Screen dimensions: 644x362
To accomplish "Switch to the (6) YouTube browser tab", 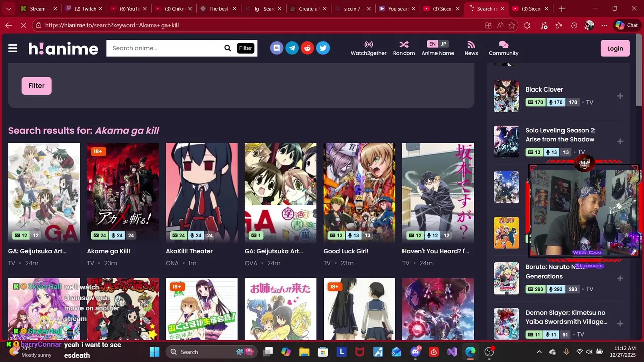I will click(x=130, y=9).
